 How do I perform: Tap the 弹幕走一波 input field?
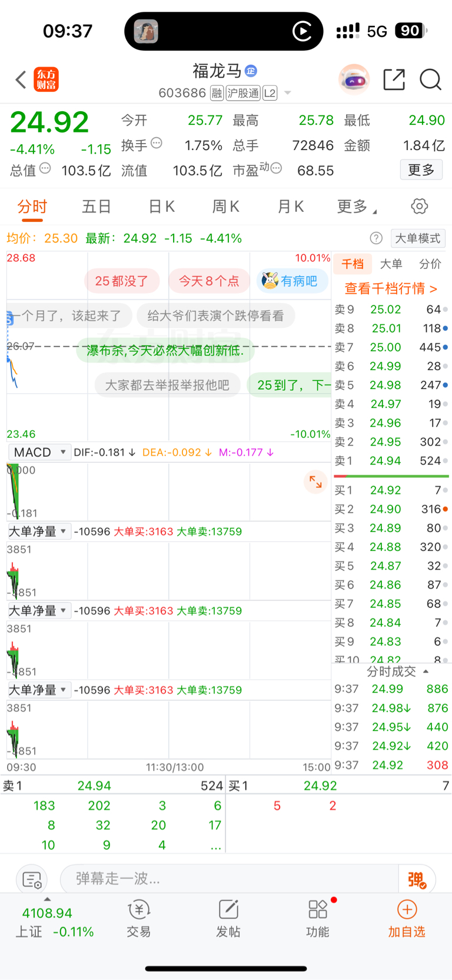coord(230,879)
